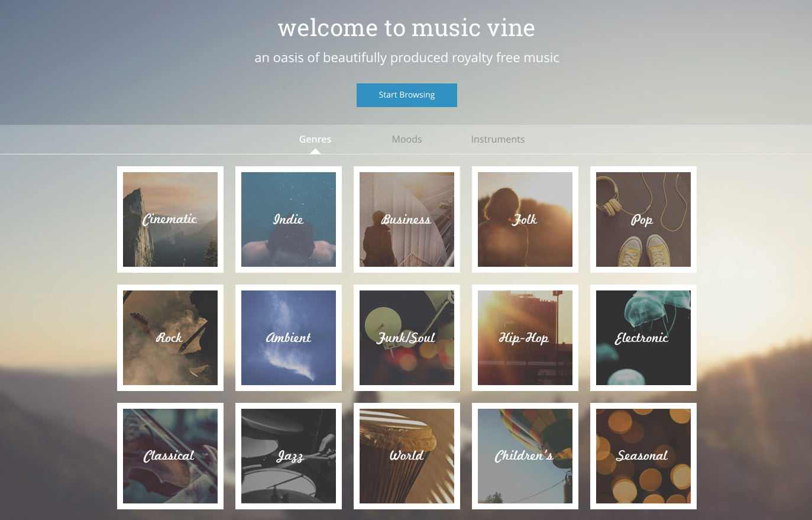Open the Pop genre tile
Screen dimensions: 812x520
pyautogui.click(x=643, y=219)
